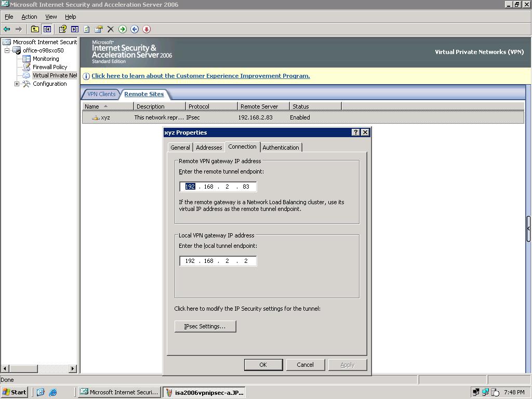The image size is (532, 399).
Task: Click the green right-arrow circle toolbar icon
Action: 123,29
